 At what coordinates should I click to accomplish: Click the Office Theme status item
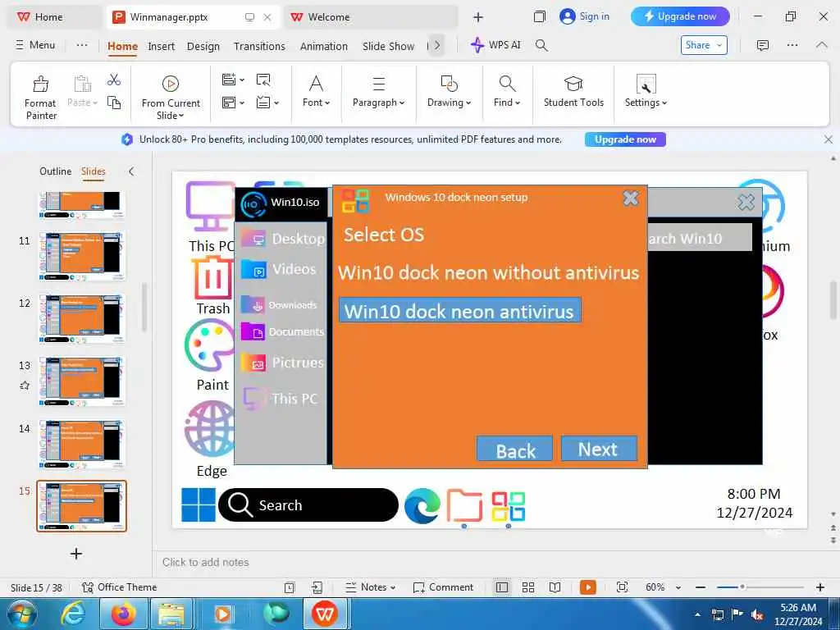[x=120, y=587]
